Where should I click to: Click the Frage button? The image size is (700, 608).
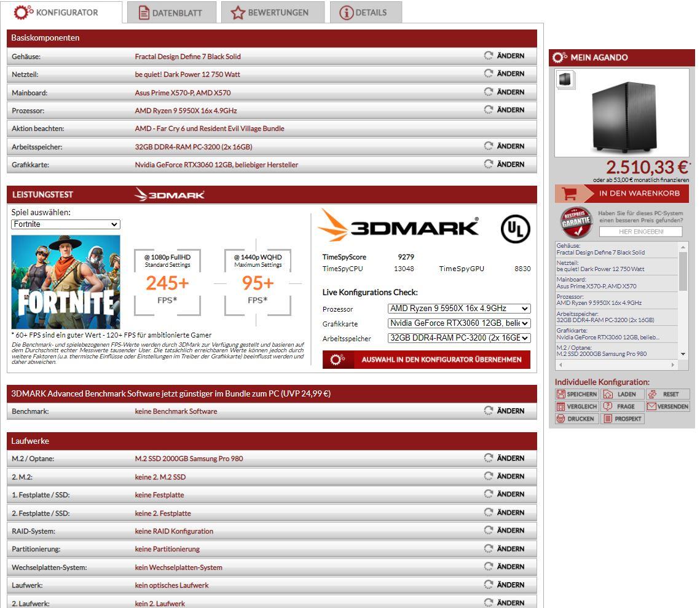coord(622,406)
